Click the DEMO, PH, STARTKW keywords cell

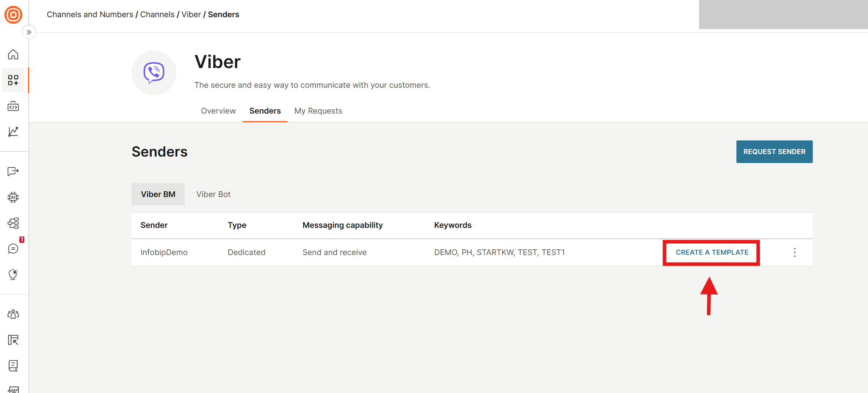[x=499, y=252]
